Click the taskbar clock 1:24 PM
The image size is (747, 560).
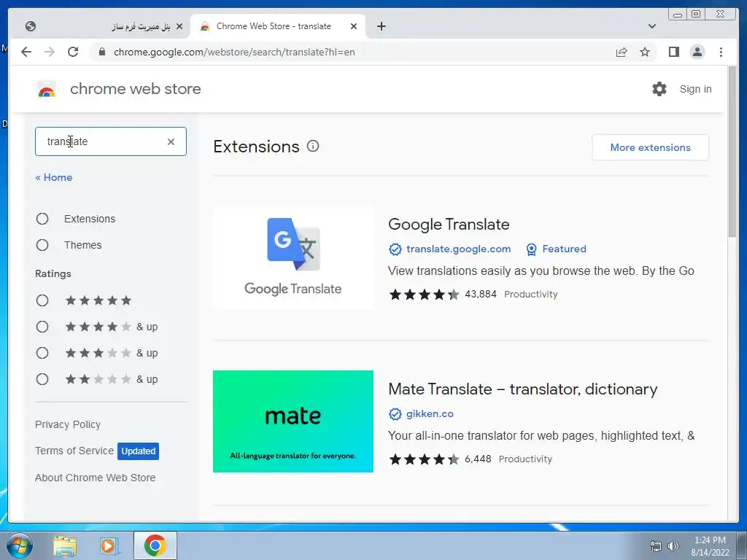click(710, 540)
